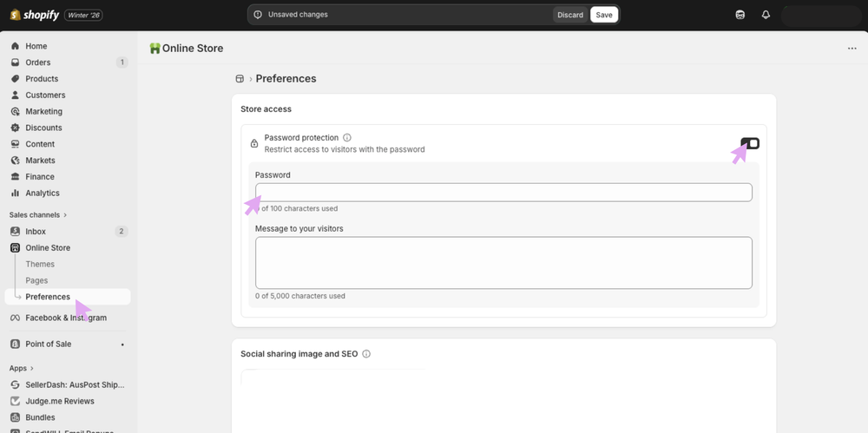Click the Judge.me Reviews app icon

[x=16, y=401]
